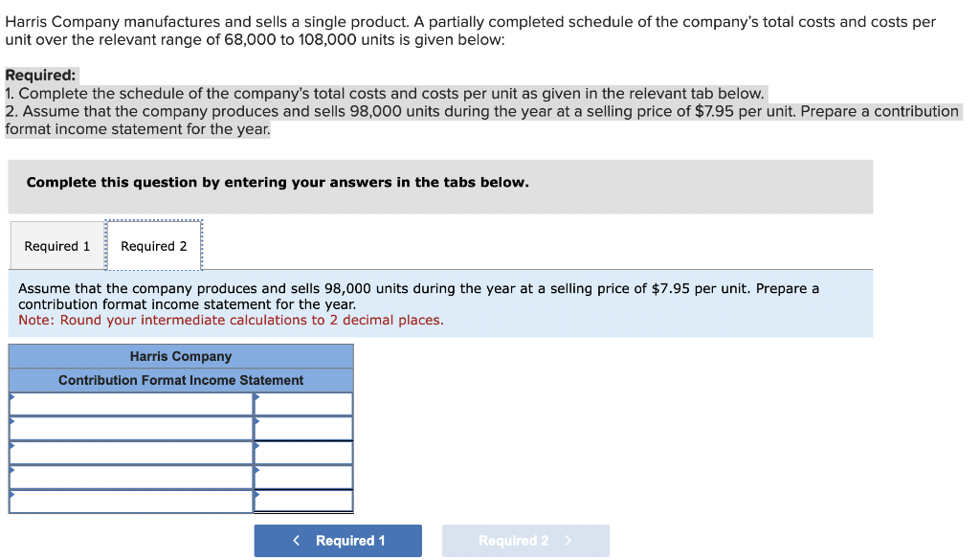Switch to the Required 1 tab
Screen dimensions: 980x560
pyautogui.click(x=56, y=245)
